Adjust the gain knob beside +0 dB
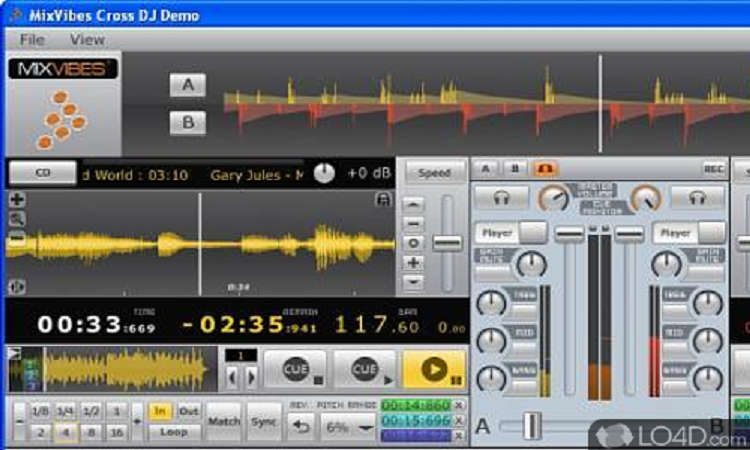 click(324, 173)
